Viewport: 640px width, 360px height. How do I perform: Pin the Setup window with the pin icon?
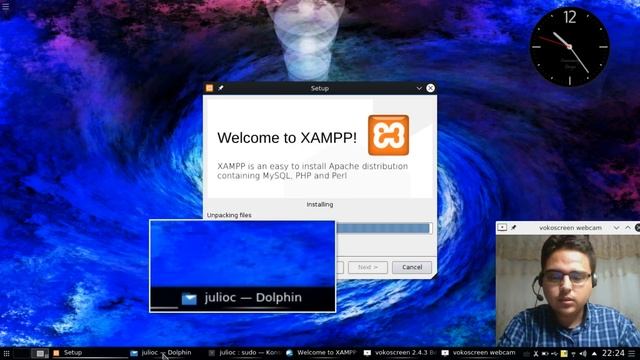click(x=221, y=88)
